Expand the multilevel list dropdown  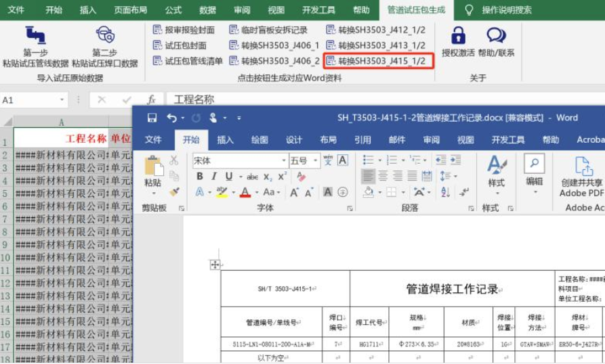tap(425, 160)
